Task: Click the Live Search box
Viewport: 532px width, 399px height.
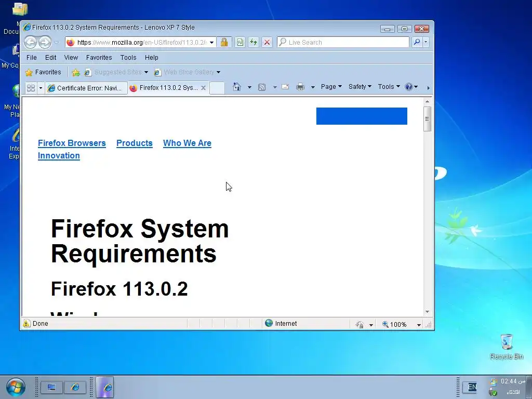Action: pos(343,42)
